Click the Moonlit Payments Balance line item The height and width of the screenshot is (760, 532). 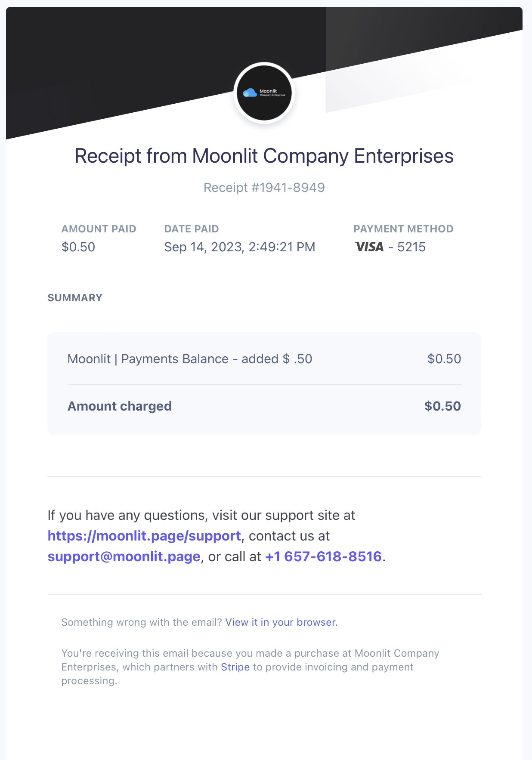point(190,359)
